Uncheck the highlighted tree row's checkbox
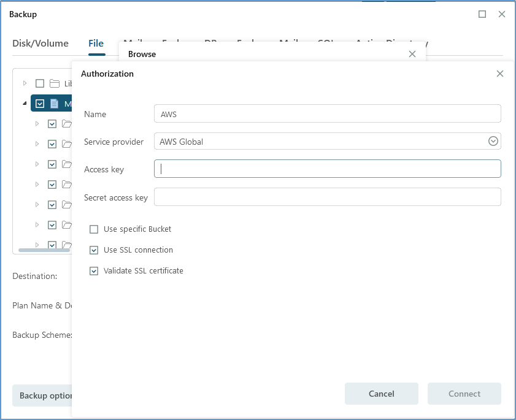 tap(40, 104)
